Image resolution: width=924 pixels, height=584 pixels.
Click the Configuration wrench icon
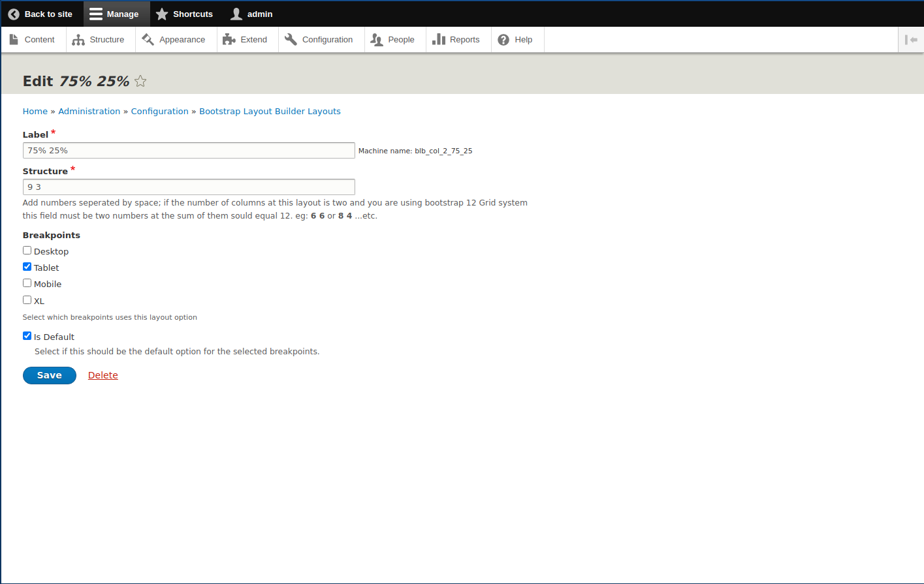(x=290, y=38)
